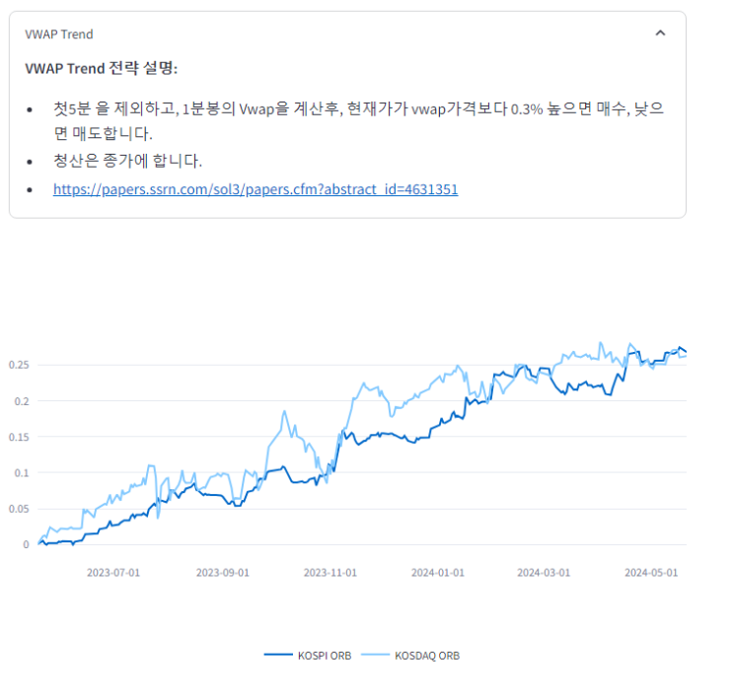This screenshot has height=700, width=733.
Task: Select the 2023-09-01 x-axis label
Action: click(222, 572)
